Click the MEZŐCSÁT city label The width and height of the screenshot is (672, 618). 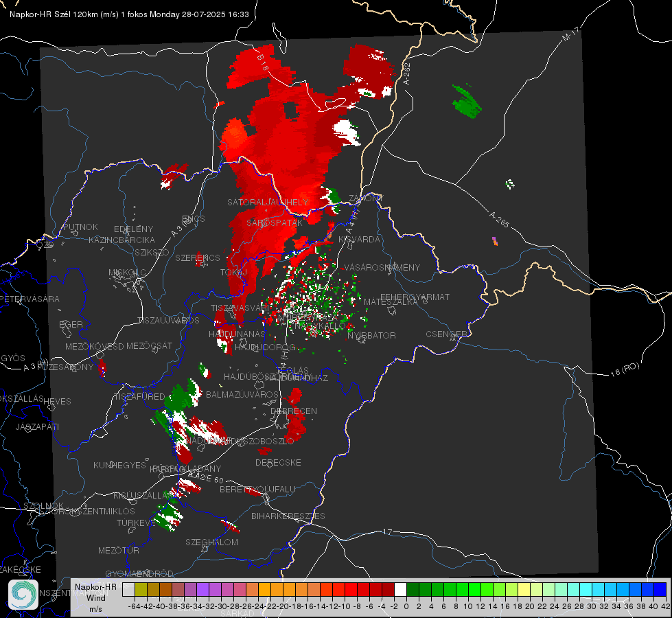149,345
